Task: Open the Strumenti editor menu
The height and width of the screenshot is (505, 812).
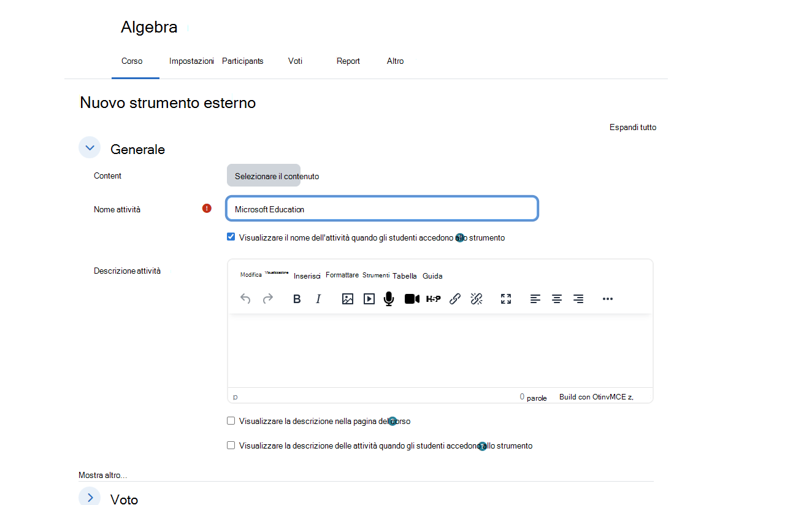Action: pyautogui.click(x=376, y=275)
